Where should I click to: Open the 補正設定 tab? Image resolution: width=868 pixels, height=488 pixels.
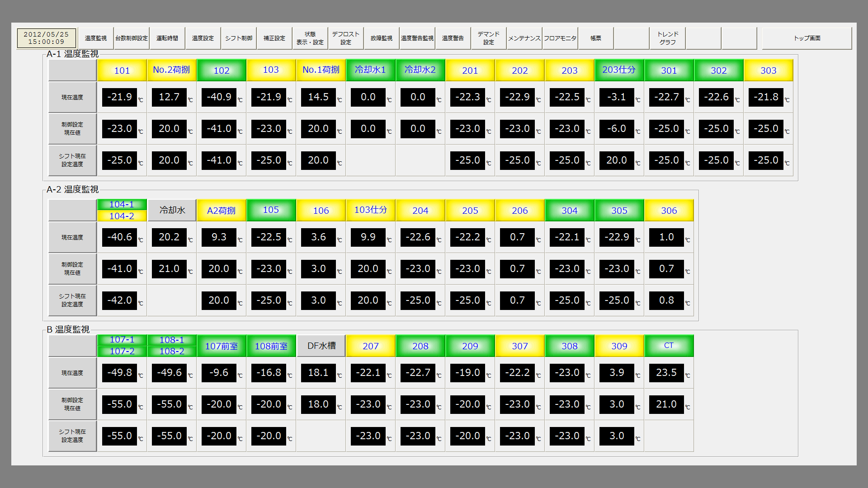pos(274,38)
